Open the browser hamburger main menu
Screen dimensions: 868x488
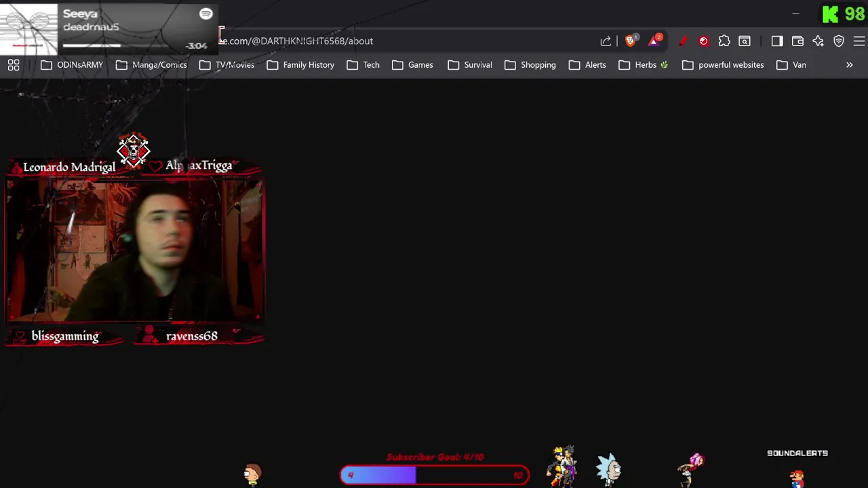click(x=859, y=41)
